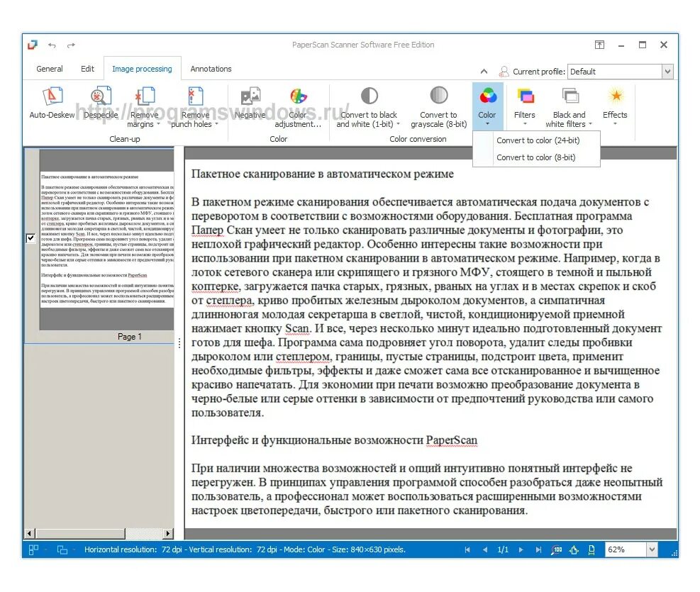Collapse the ribbon with chevron
Screen dimensions: 700x592
[484, 72]
